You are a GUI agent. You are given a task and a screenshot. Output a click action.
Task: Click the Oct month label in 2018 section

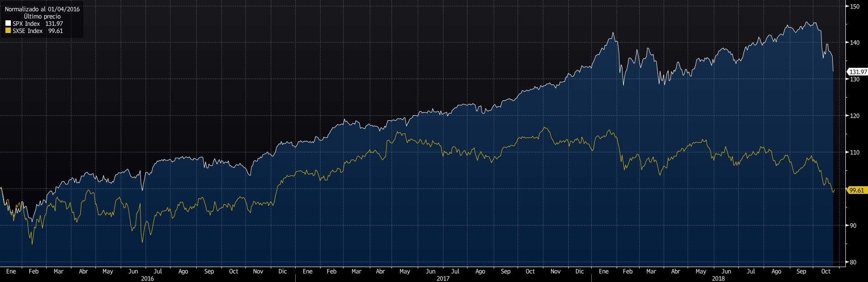click(826, 272)
